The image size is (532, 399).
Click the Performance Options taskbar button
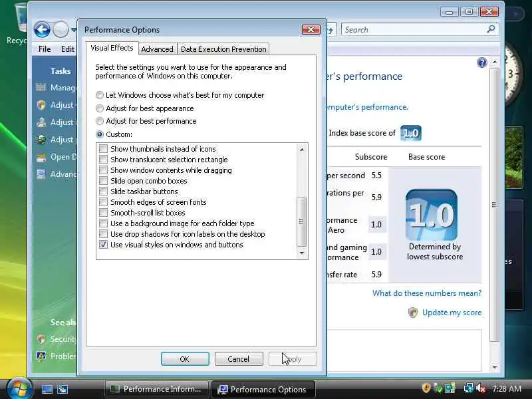(x=263, y=389)
